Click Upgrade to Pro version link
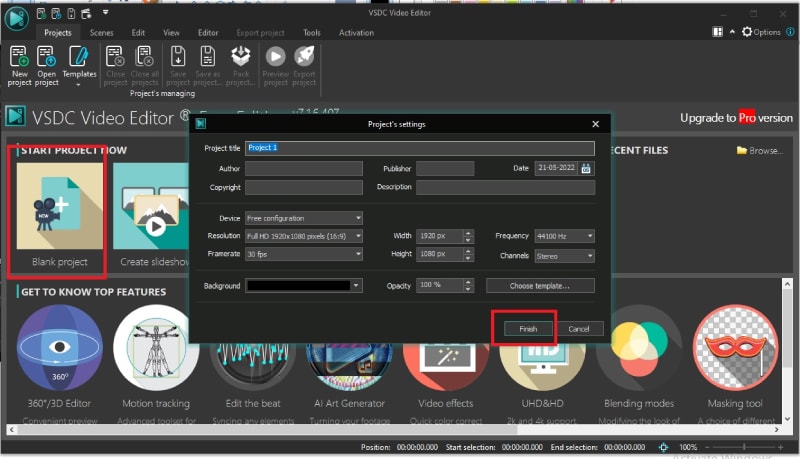The image size is (800, 459). tap(736, 118)
